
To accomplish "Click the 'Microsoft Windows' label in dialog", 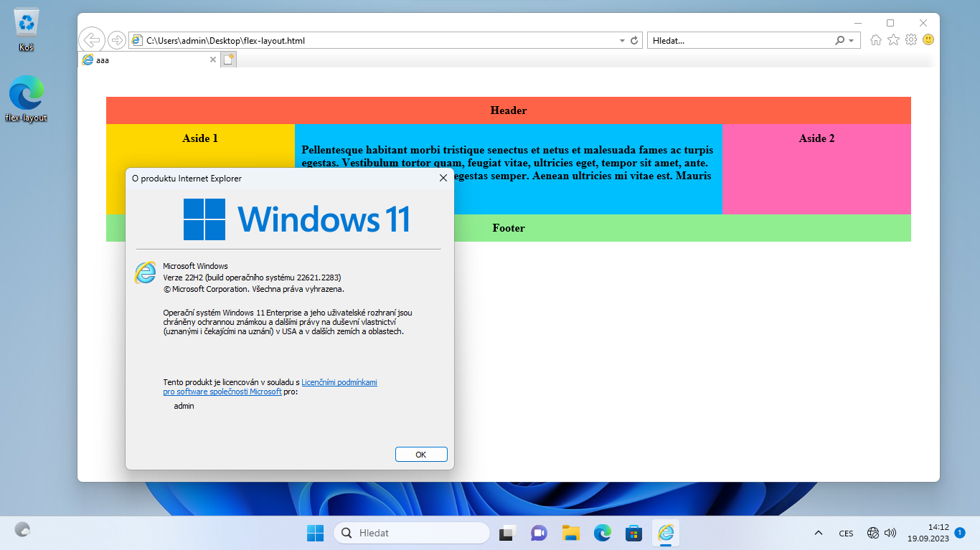I will click(x=195, y=266).
